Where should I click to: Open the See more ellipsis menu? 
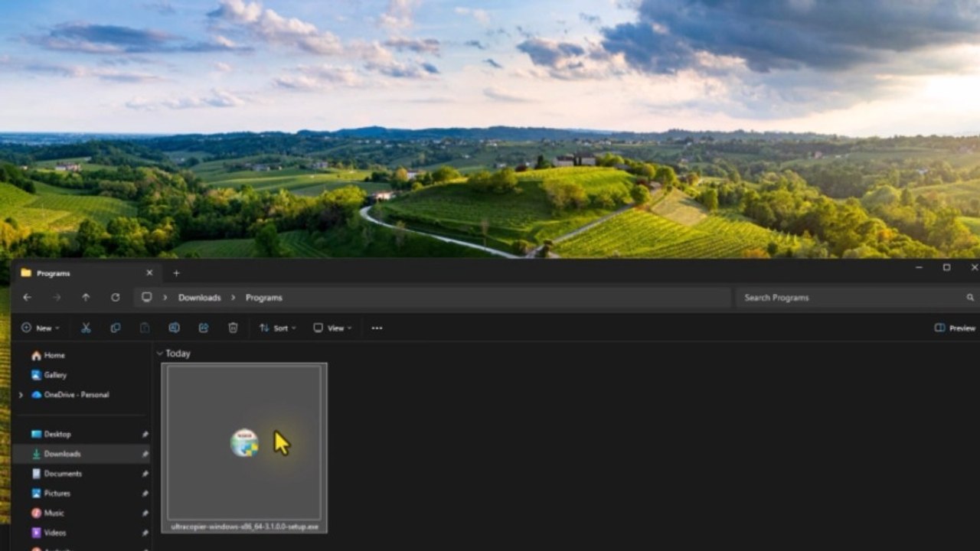[x=377, y=328]
